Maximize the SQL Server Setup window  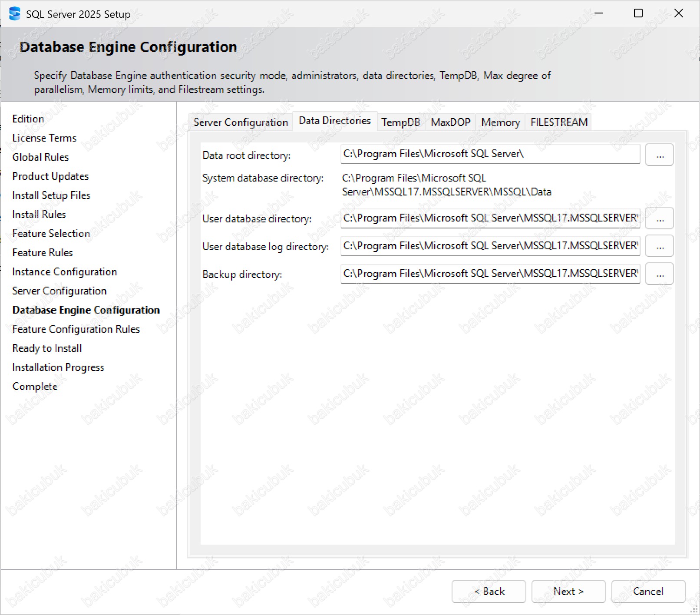638,13
